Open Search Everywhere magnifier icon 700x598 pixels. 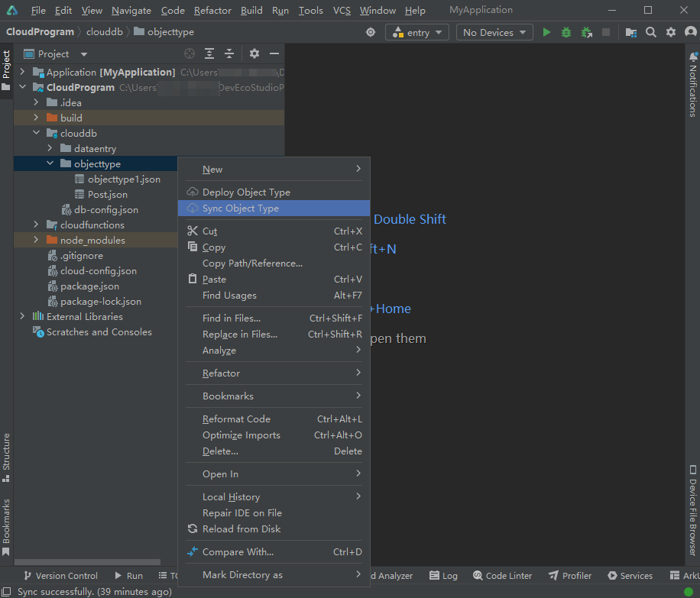(x=651, y=32)
